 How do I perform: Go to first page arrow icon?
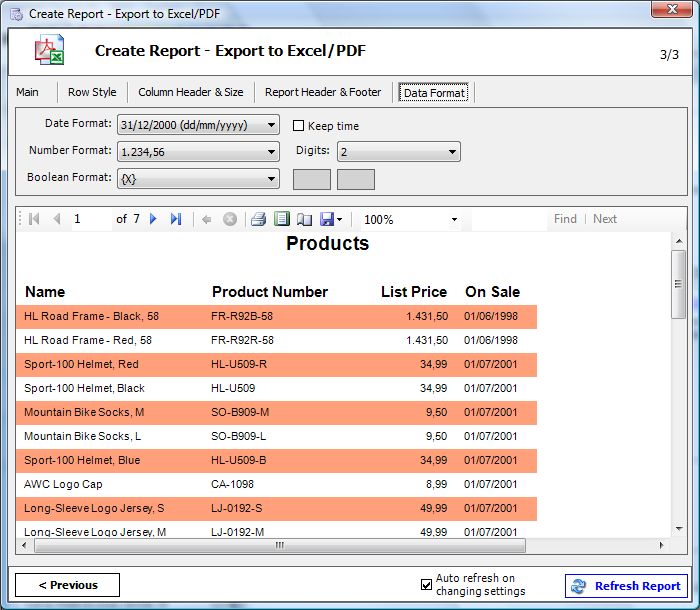[x=34, y=219]
